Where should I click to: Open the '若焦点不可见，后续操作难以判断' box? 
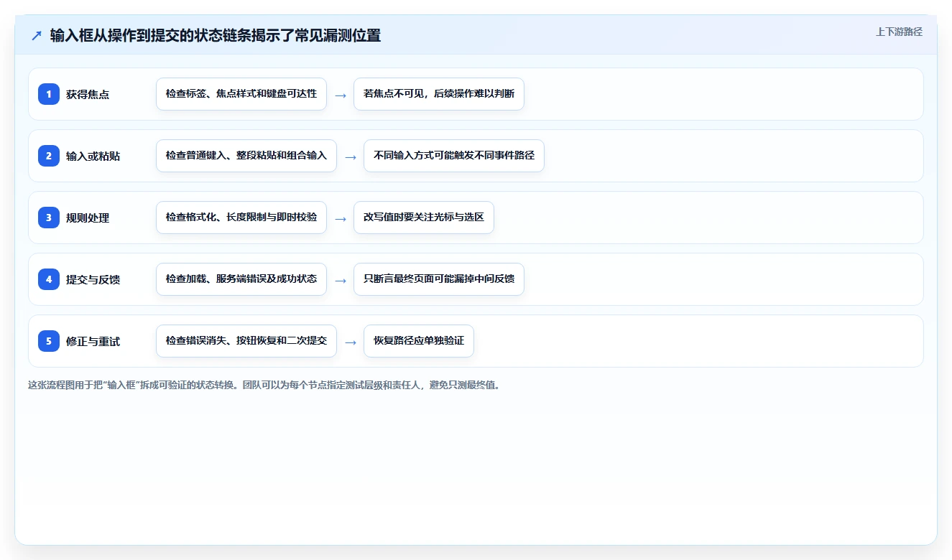pos(439,94)
